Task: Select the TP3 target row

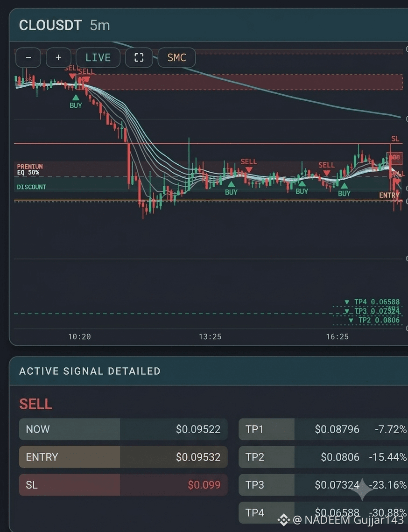Action: (323, 485)
